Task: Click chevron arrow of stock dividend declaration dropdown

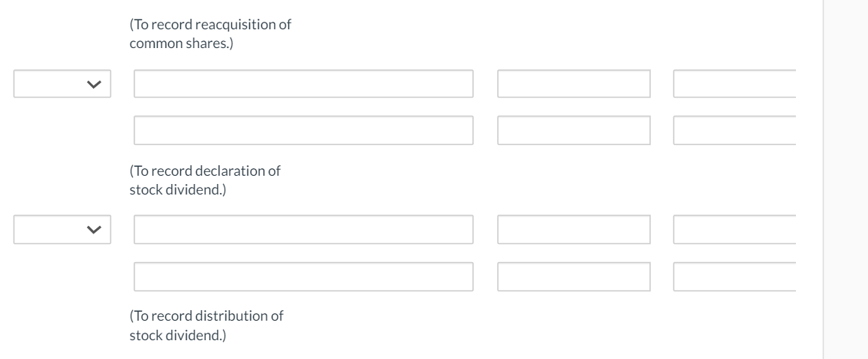Action: (x=93, y=84)
